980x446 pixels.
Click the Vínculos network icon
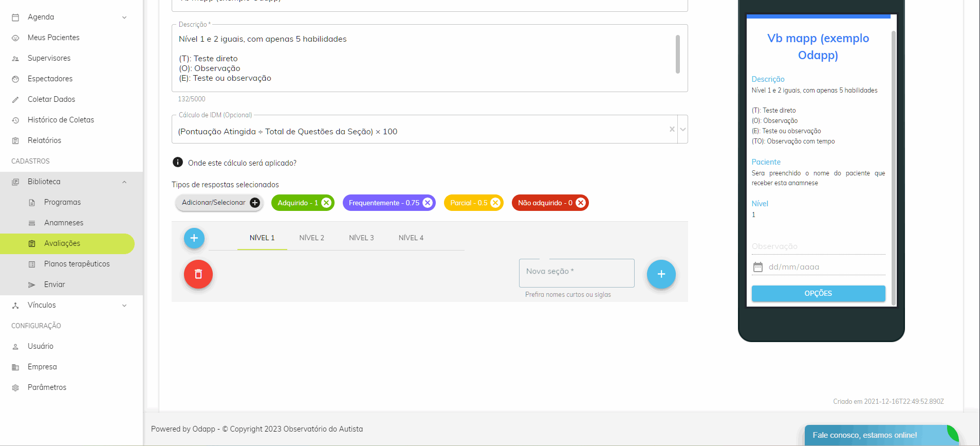point(15,306)
